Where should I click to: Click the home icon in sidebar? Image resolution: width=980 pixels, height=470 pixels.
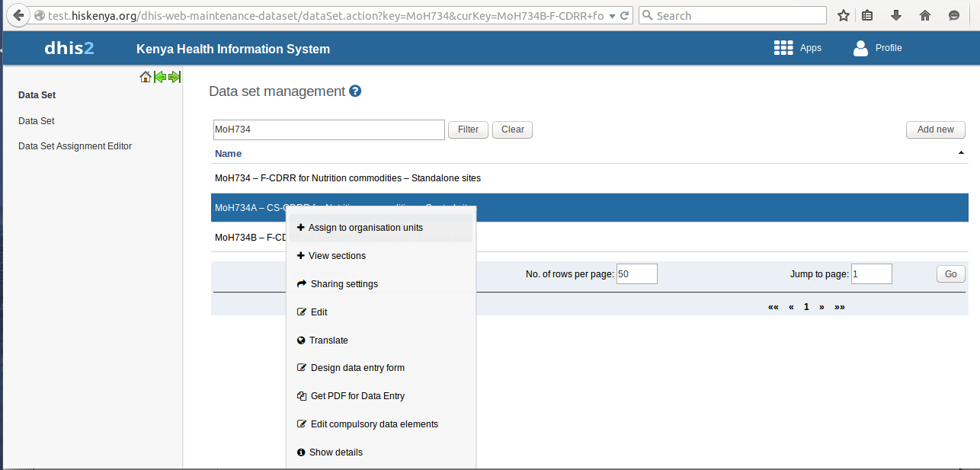pyautogui.click(x=146, y=77)
